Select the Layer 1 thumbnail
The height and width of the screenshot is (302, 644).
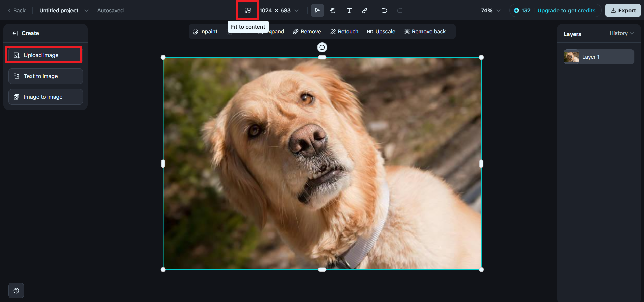point(571,57)
